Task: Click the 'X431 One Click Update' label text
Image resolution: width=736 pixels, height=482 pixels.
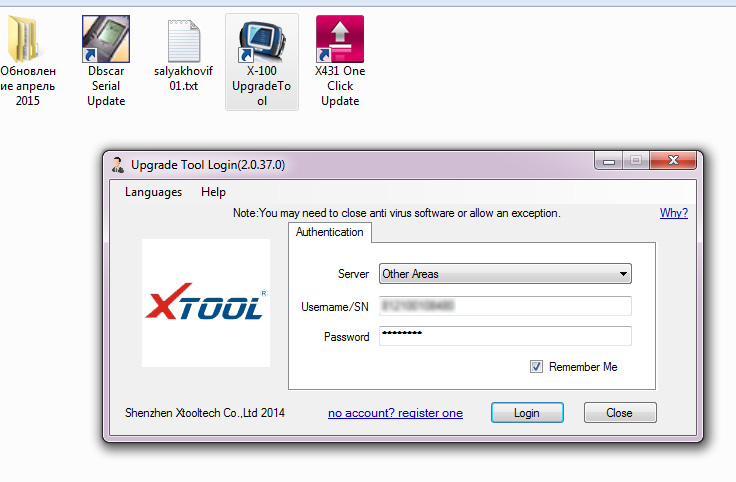Action: [x=340, y=86]
